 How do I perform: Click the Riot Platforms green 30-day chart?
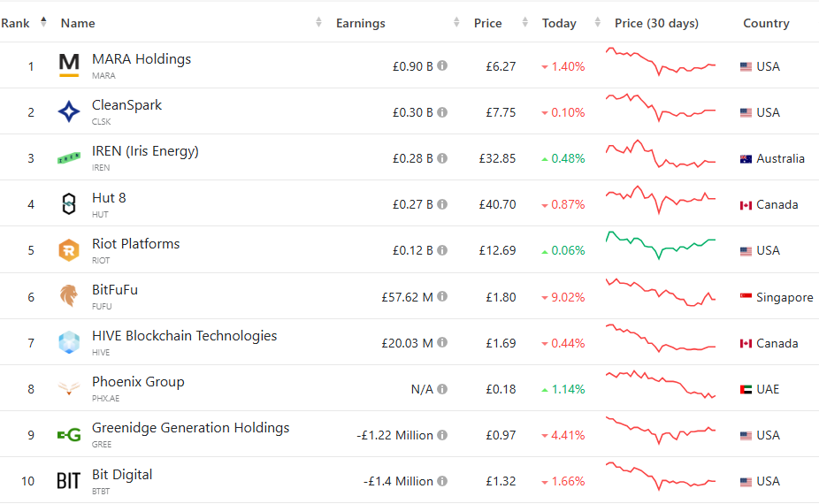click(x=661, y=244)
